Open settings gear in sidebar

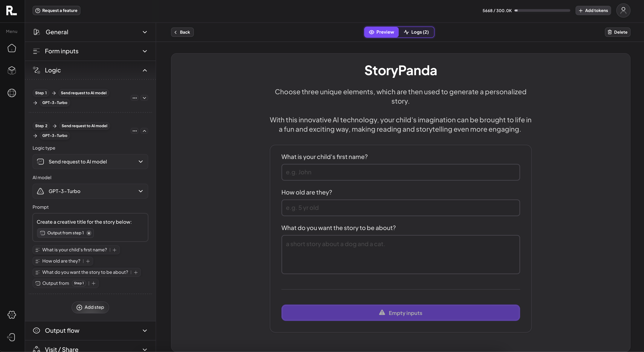[x=12, y=315]
